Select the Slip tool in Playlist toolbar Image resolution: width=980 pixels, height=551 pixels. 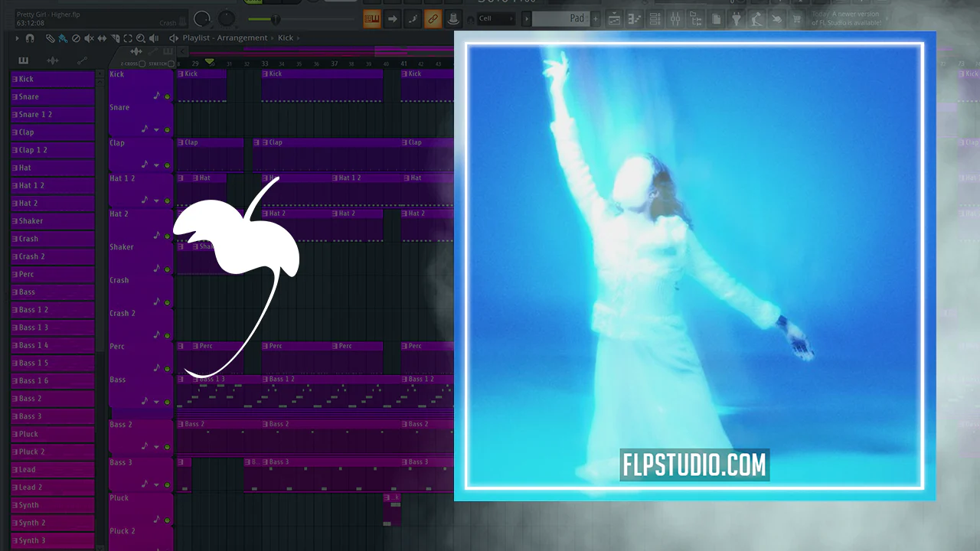[x=102, y=38]
